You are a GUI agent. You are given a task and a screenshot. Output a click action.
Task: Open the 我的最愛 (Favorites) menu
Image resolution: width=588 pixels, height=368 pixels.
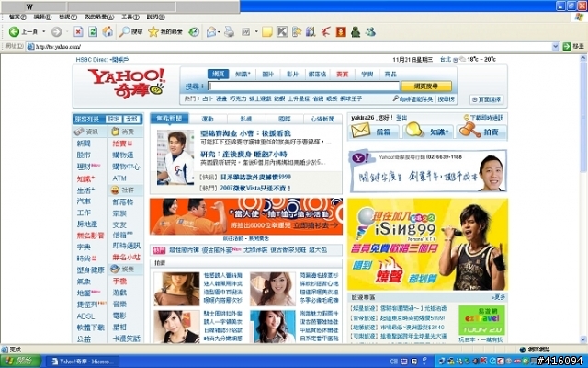coord(99,17)
